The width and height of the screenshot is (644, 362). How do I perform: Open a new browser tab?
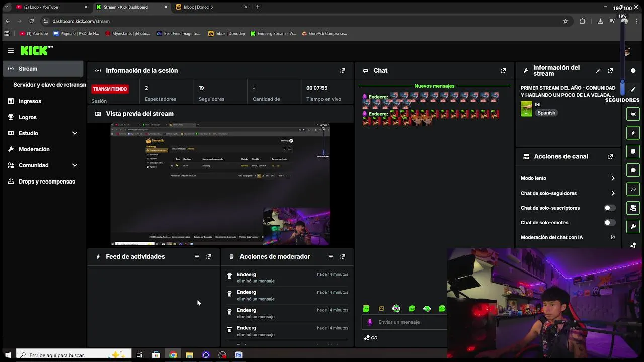tap(258, 7)
